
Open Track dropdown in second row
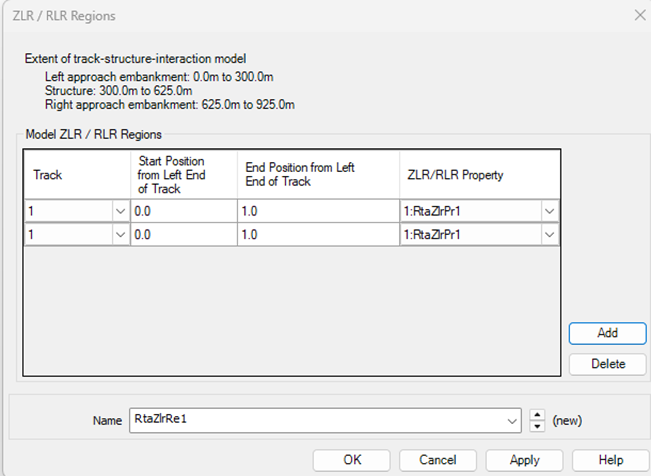[120, 234]
